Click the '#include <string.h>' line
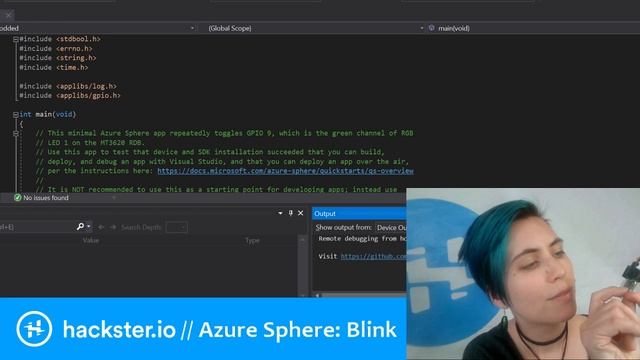The width and height of the screenshot is (640, 360). 58,58
